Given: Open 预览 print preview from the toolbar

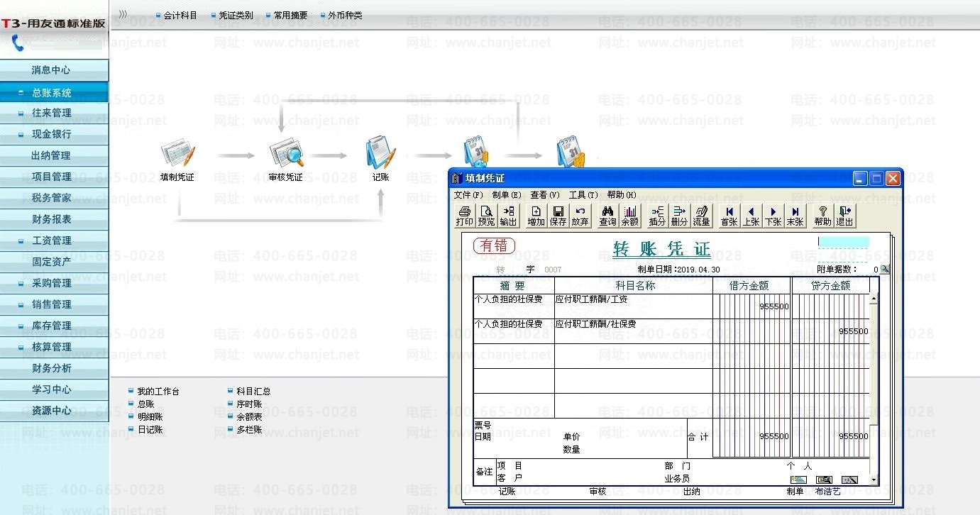Looking at the screenshot, I should [486, 216].
